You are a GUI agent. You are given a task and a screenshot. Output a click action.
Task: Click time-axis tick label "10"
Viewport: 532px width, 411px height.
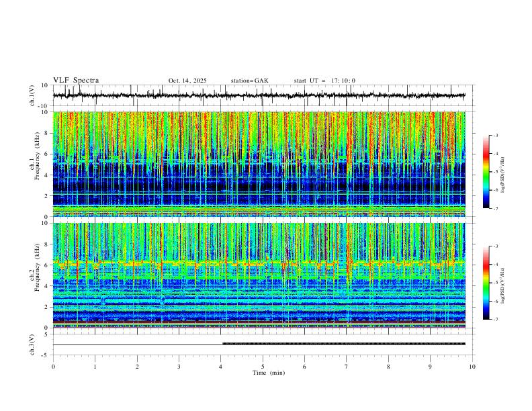point(472,367)
